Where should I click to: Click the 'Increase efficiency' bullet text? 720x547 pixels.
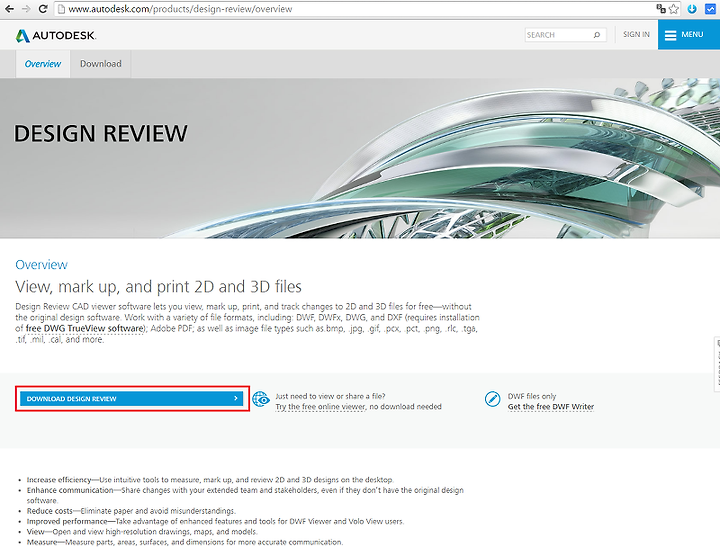(210, 479)
